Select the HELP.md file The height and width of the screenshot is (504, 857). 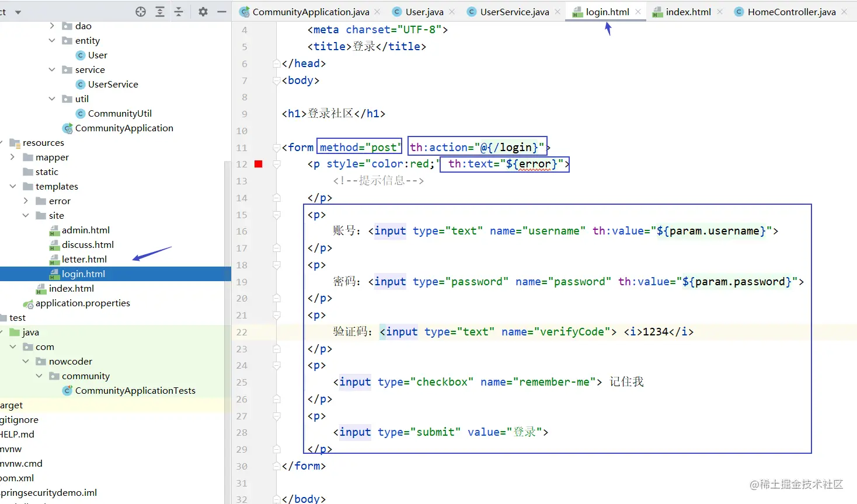[17, 434]
